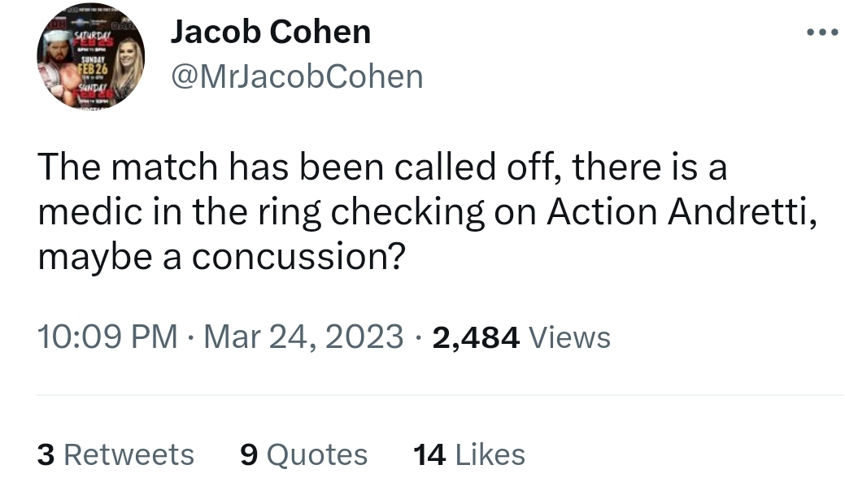The height and width of the screenshot is (504, 845).
Task: Show the 3 Retweets list
Action: click(115, 454)
